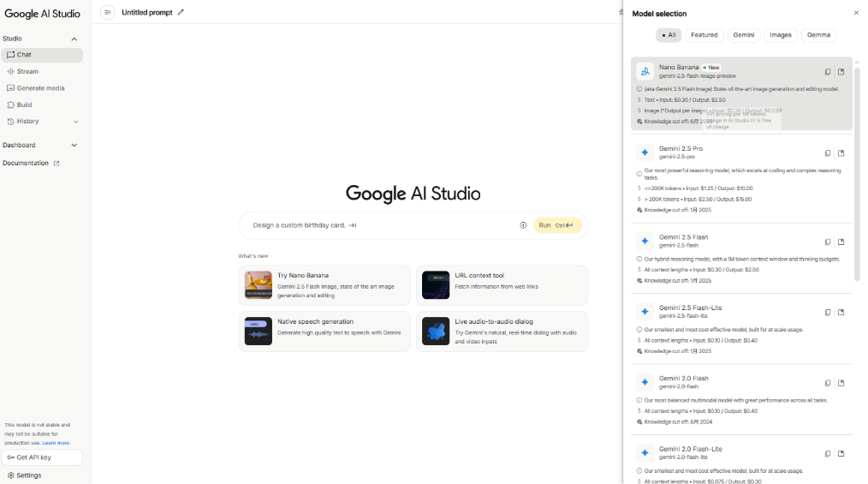The width and height of the screenshot is (868, 484).
Task: Go to Generate media in the sidebar
Action: coord(42,88)
